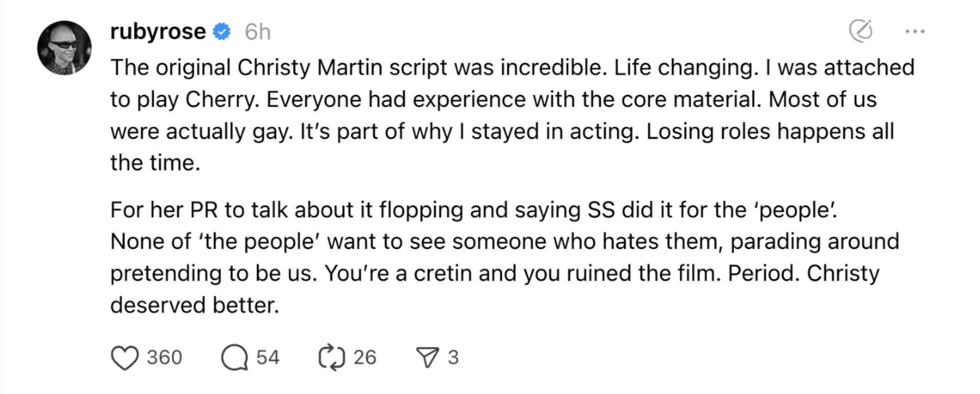
Task: Open rubyrose's profile picture
Action: [x=65, y=46]
